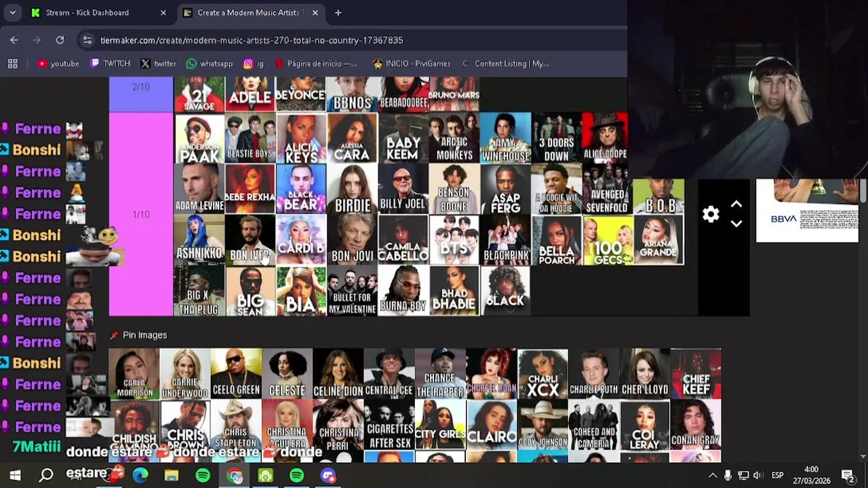
Task: Pick Chief Keef from image pool
Action: (696, 373)
